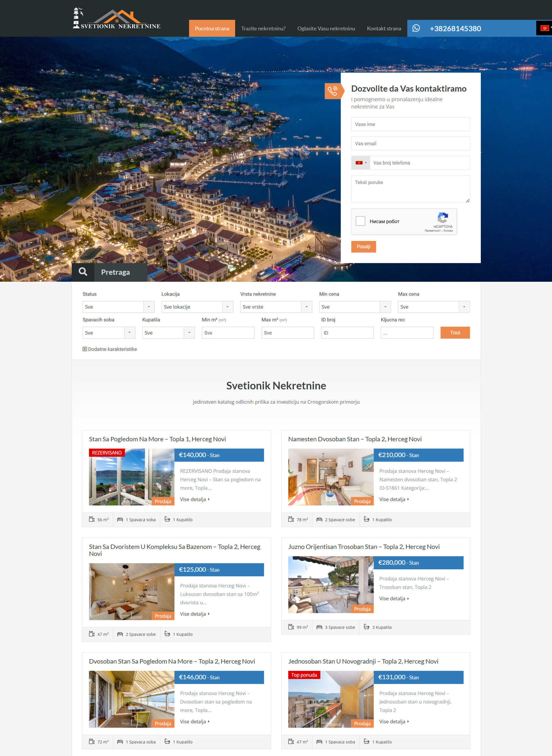This screenshot has height=756, width=552.
Task: Go to Trazite nekretninu? menu item
Action: (263, 28)
